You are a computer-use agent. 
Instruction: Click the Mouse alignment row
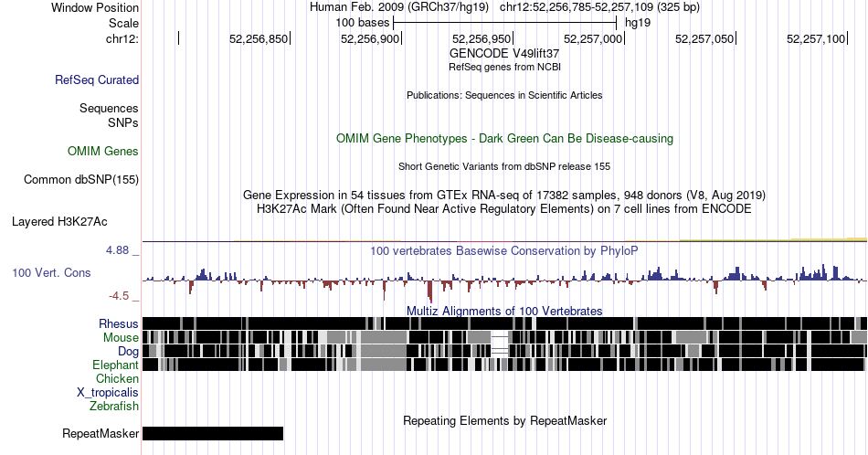pyautogui.click(x=504, y=338)
